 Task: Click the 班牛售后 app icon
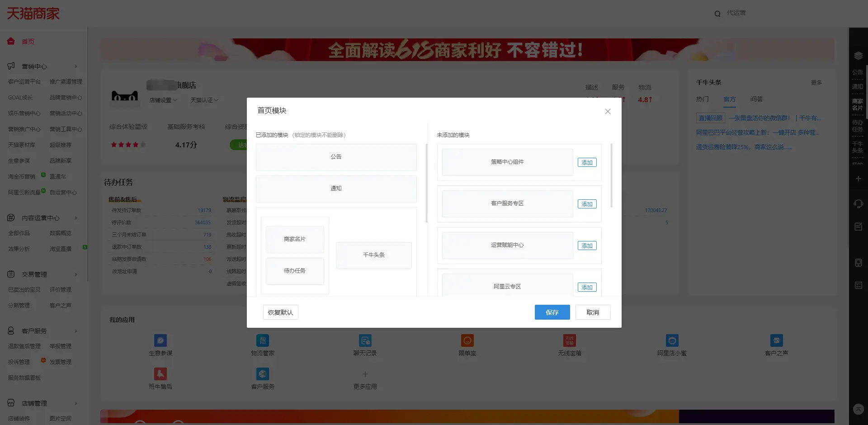click(x=160, y=374)
